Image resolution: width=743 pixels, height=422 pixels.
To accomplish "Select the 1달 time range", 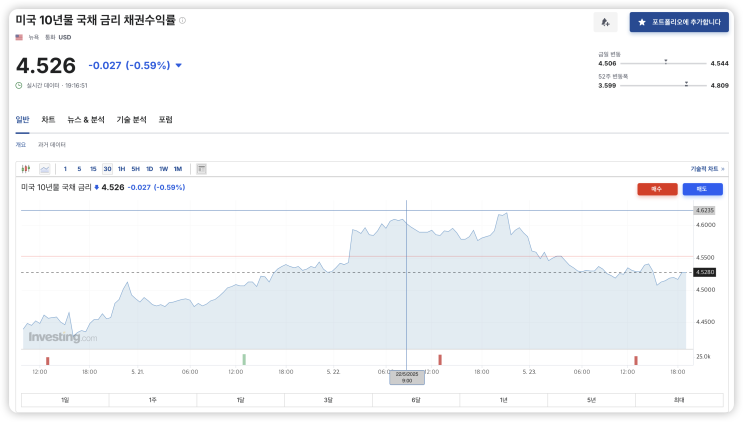I will tap(240, 400).
